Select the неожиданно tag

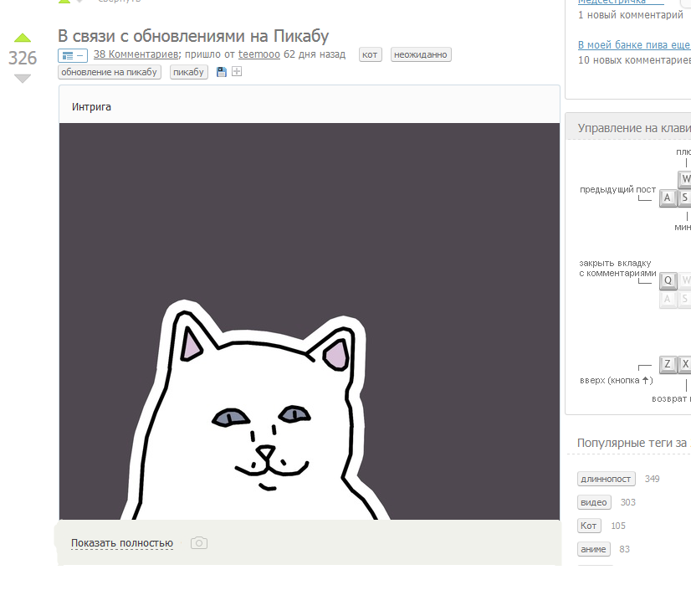[x=421, y=54]
